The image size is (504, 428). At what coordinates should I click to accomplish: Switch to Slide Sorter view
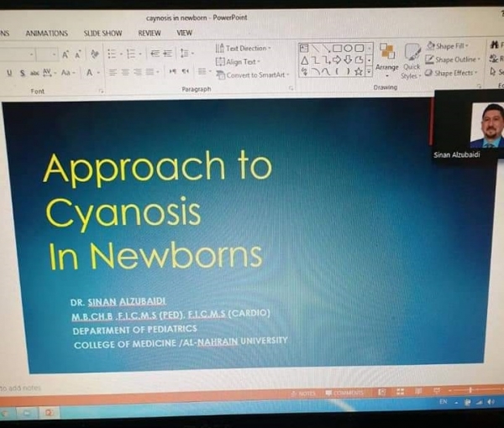pyautogui.click(x=400, y=391)
